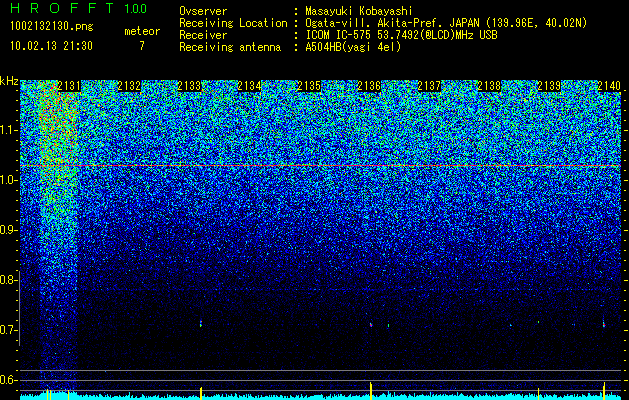Click the yellow spike below 2140
629x400 pixels.
604,391
